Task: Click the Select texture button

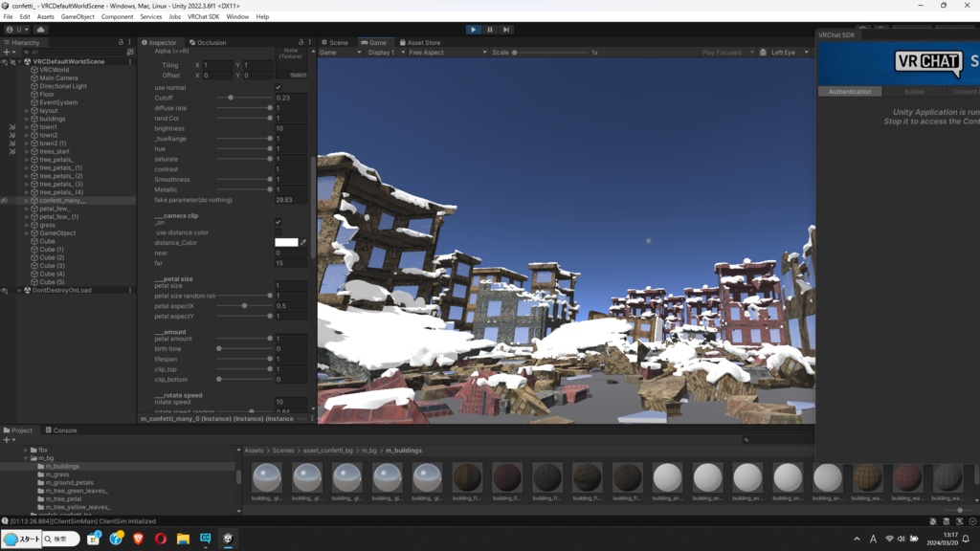Action: (299, 75)
